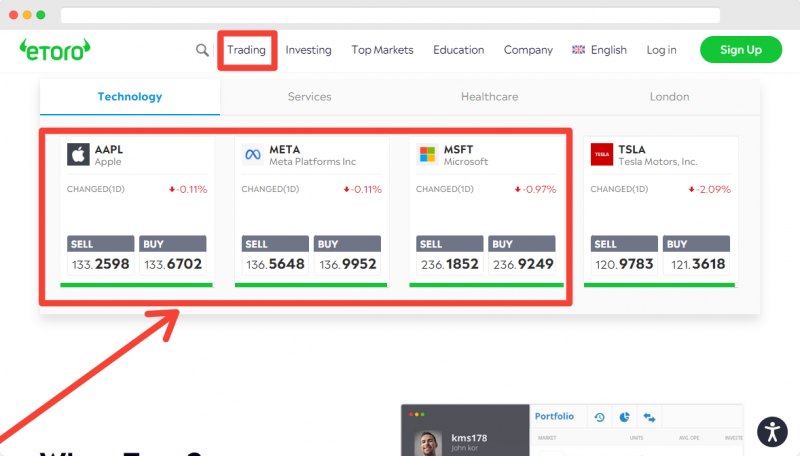Switch to the London tab

pos(669,96)
